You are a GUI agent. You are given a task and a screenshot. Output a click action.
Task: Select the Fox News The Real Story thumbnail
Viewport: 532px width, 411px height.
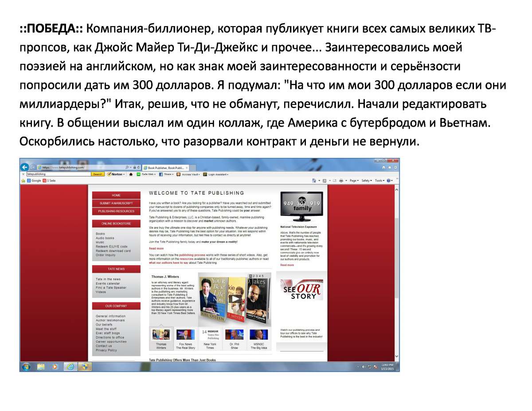[x=185, y=339]
